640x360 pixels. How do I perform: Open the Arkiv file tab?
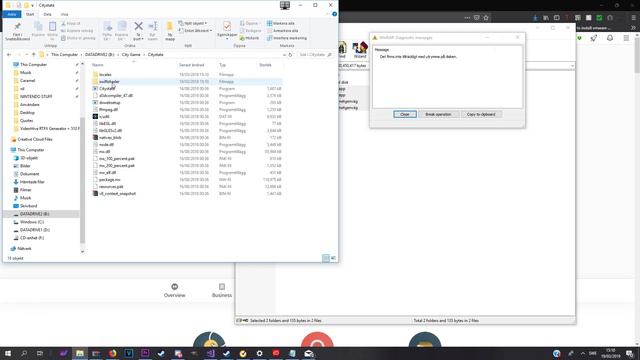(x=12, y=14)
